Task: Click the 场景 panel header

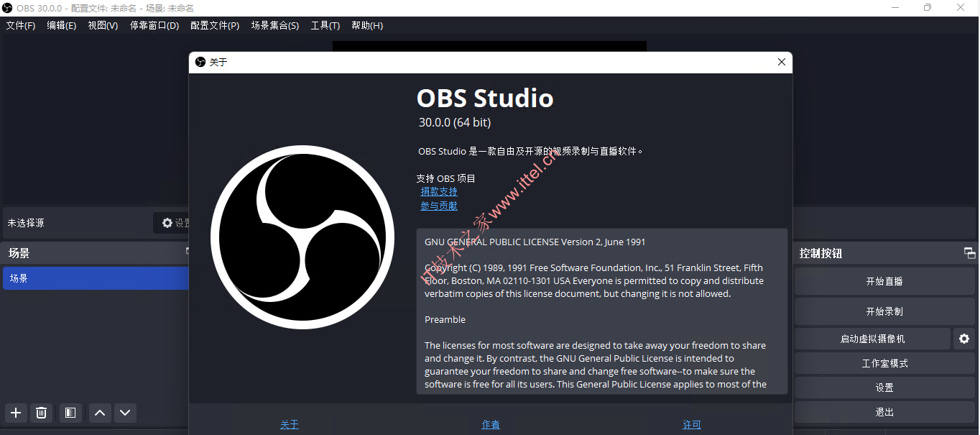Action: click(96, 253)
